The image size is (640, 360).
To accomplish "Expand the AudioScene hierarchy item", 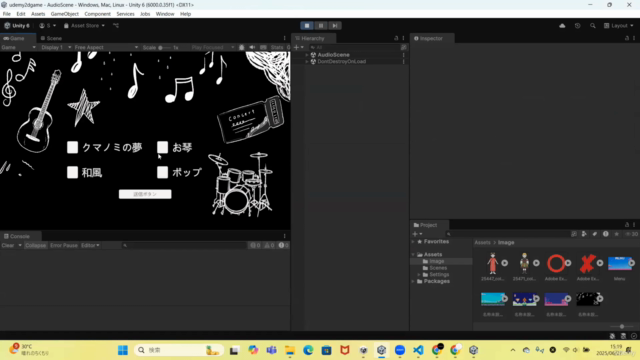I will click(x=307, y=55).
